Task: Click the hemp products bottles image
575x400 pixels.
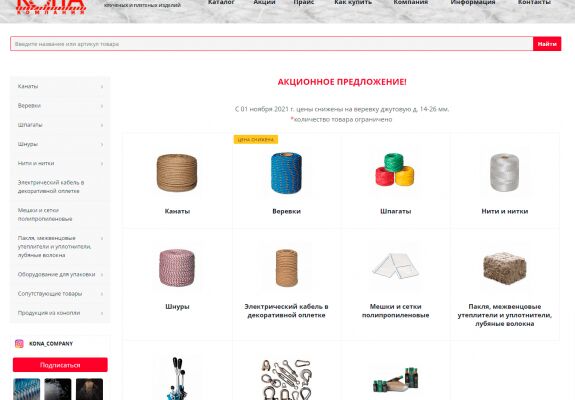Action: click(396, 380)
